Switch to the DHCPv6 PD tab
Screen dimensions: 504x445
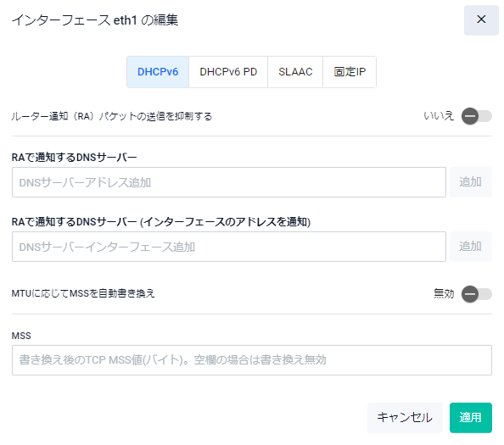coord(228,72)
